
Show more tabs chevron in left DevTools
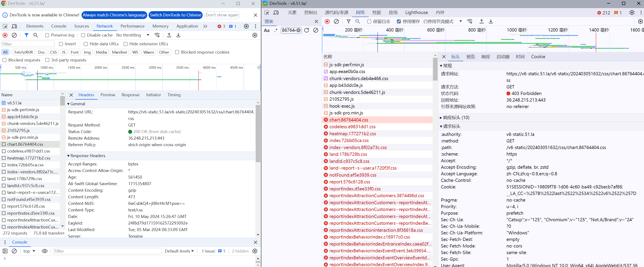205,26
